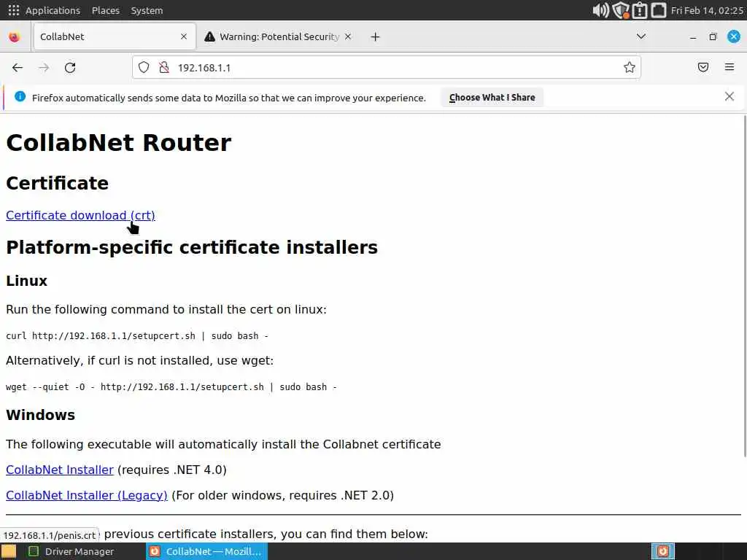Bookmark this page with the star
The width and height of the screenshot is (747, 560).
[630, 68]
